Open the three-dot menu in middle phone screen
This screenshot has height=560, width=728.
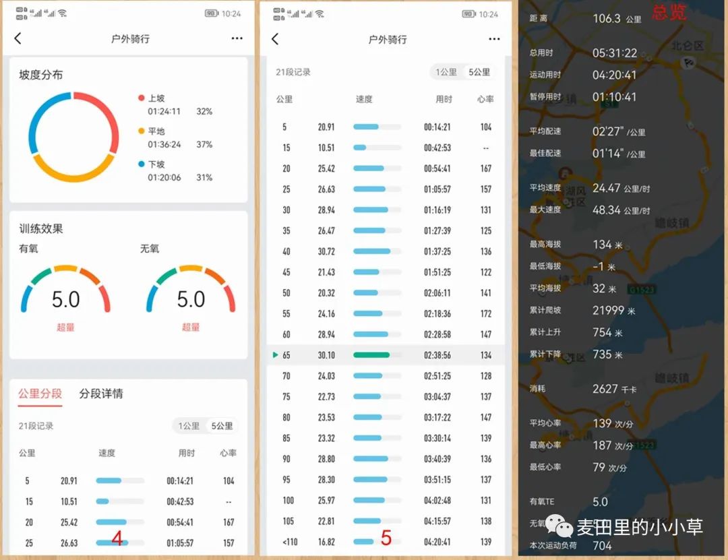[x=494, y=39]
